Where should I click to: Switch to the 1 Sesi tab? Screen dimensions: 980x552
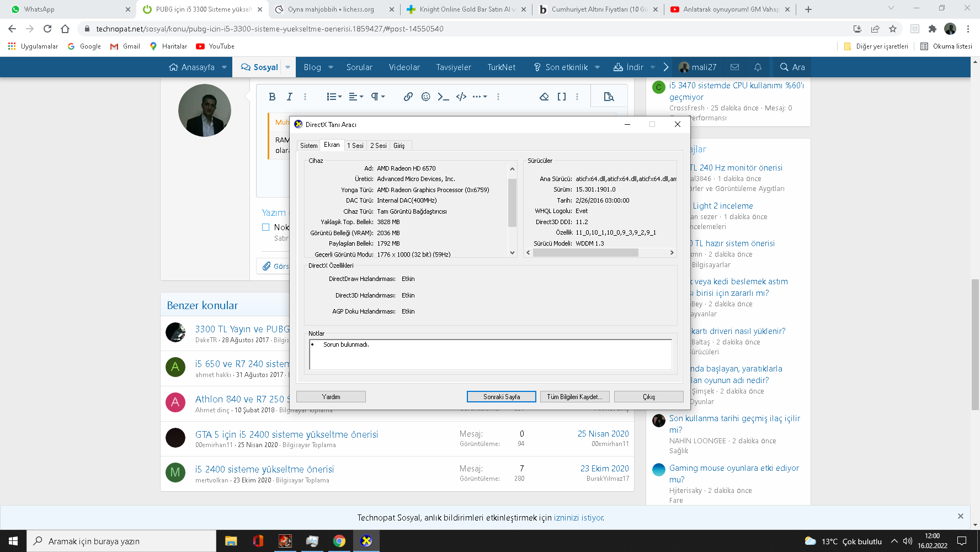click(355, 146)
